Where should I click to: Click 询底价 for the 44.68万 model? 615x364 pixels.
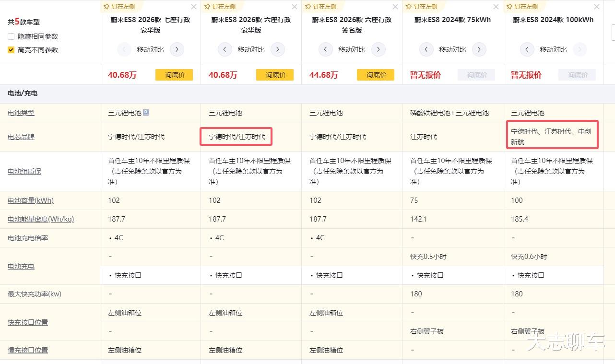point(376,75)
